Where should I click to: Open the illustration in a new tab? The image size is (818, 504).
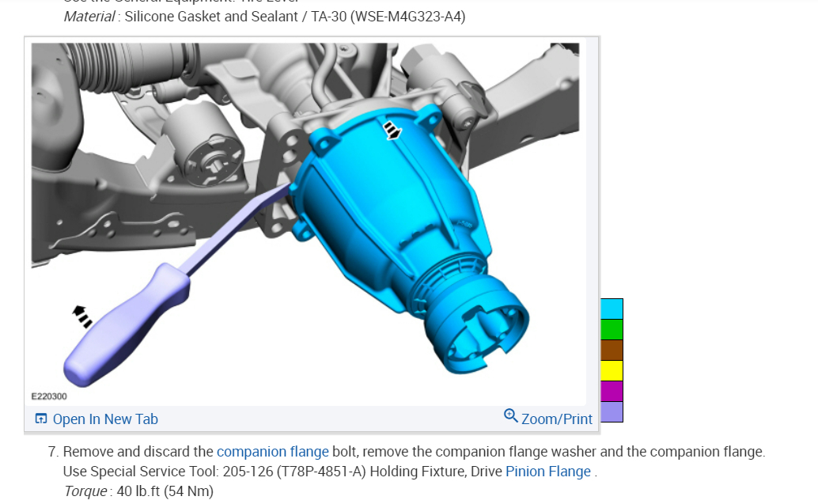click(x=97, y=419)
